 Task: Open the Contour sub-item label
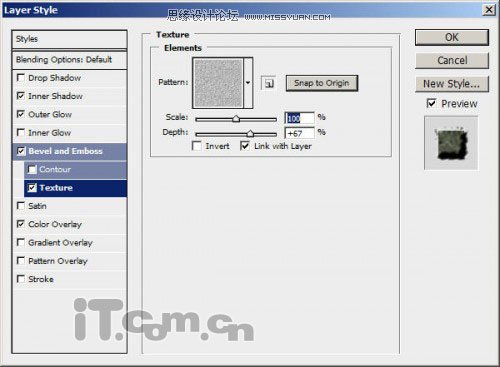(x=55, y=170)
